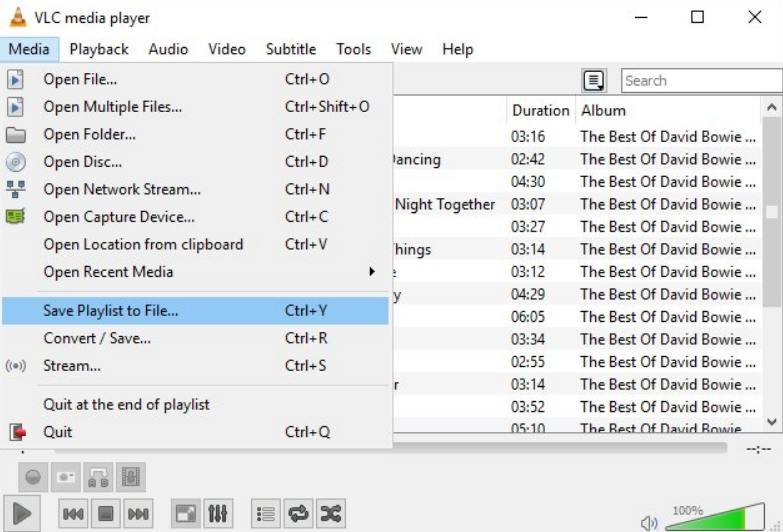Select track with duration 03:16
This screenshot has height=532, width=783.
(577, 136)
